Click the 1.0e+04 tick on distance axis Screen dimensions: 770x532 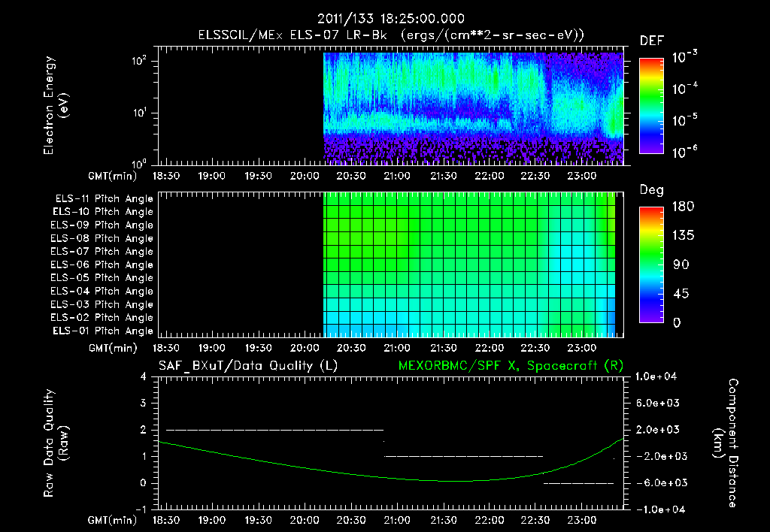(x=656, y=376)
